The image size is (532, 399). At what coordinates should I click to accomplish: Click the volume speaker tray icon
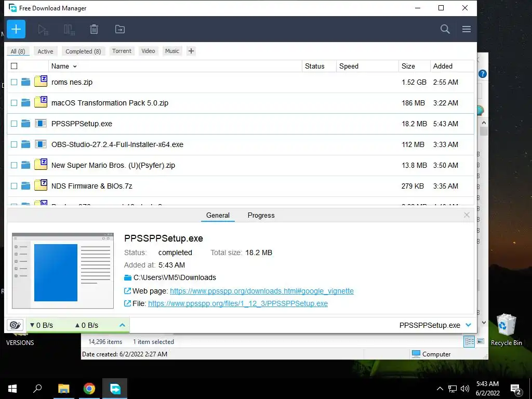pos(465,389)
